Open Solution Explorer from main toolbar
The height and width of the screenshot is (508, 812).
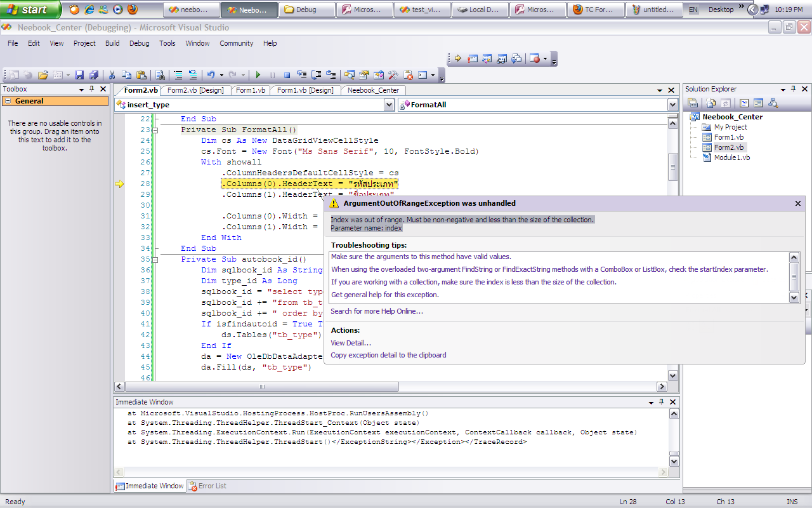[x=349, y=75]
